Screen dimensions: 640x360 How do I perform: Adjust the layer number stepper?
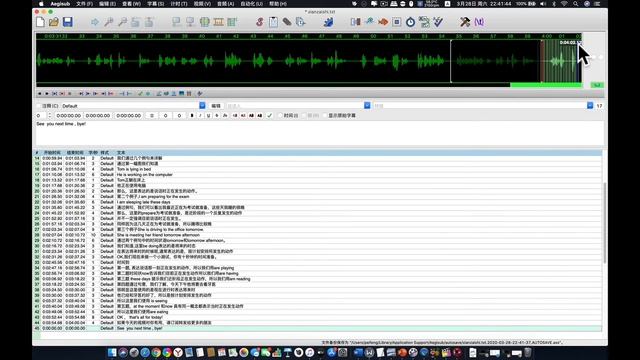[49, 116]
